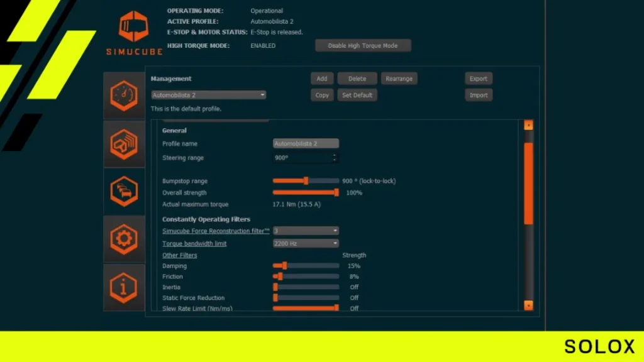Click Disable High Torque Mode button
Image resolution: width=644 pixels, height=362 pixels.
[363, 45]
